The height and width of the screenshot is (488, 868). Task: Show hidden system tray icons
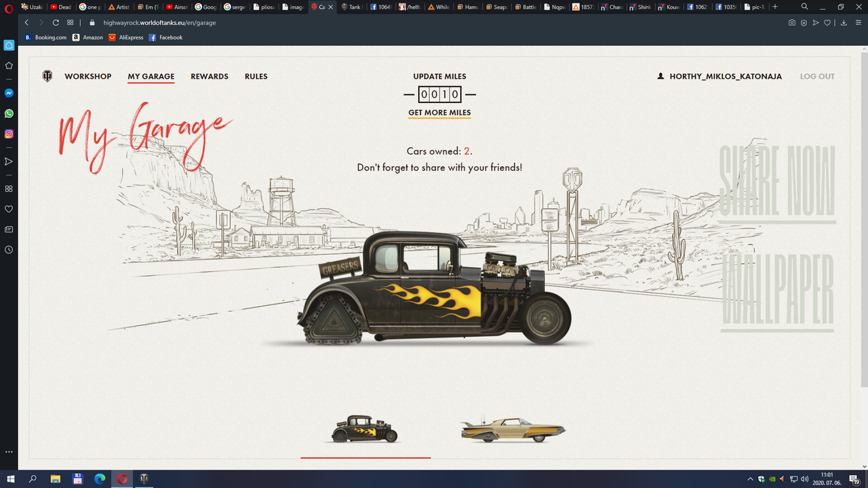click(x=750, y=479)
